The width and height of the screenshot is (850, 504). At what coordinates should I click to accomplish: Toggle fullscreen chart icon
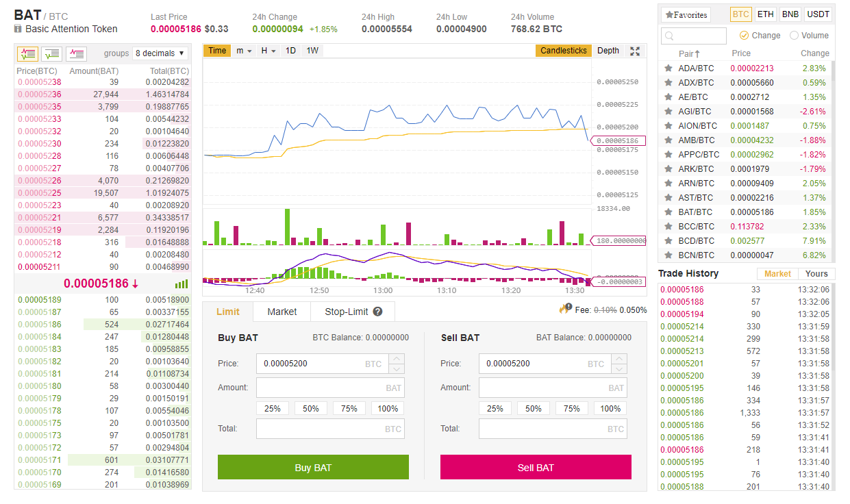click(x=635, y=51)
